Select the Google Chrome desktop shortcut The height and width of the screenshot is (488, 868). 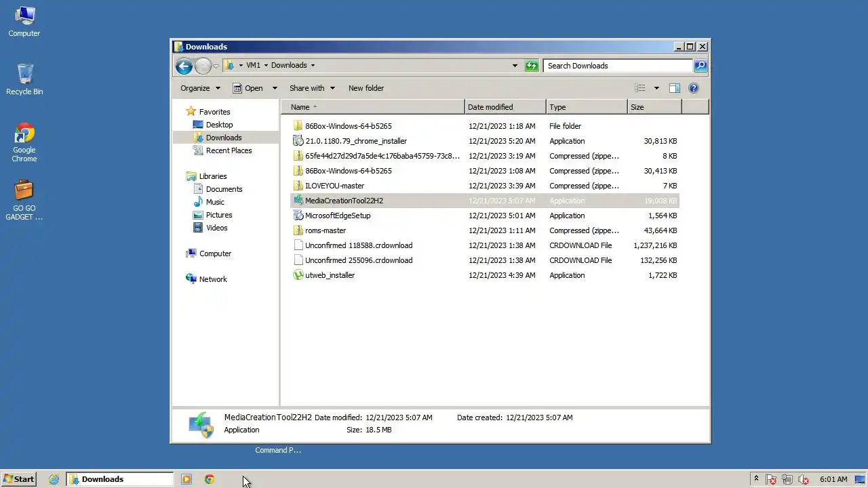(24, 143)
